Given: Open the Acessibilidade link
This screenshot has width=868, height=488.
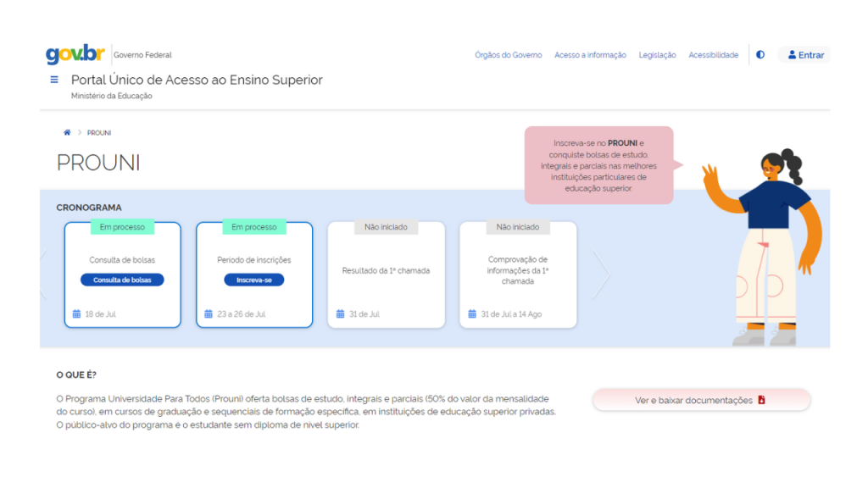Looking at the screenshot, I should 714,55.
